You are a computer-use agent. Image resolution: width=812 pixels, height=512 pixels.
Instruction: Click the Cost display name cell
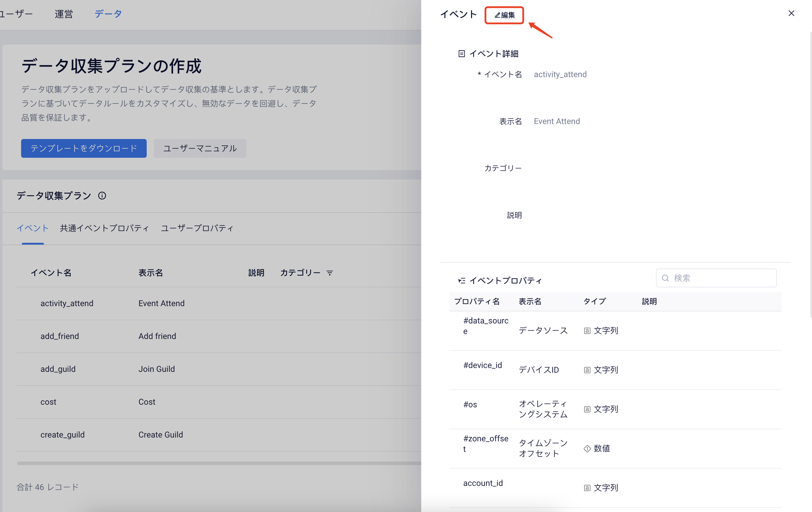click(147, 402)
